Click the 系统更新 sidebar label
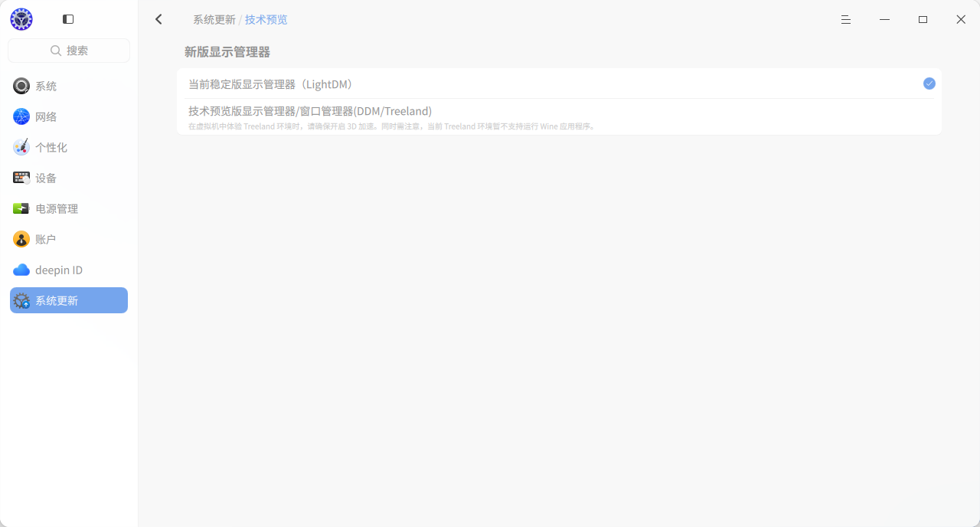The image size is (980, 527). click(57, 301)
